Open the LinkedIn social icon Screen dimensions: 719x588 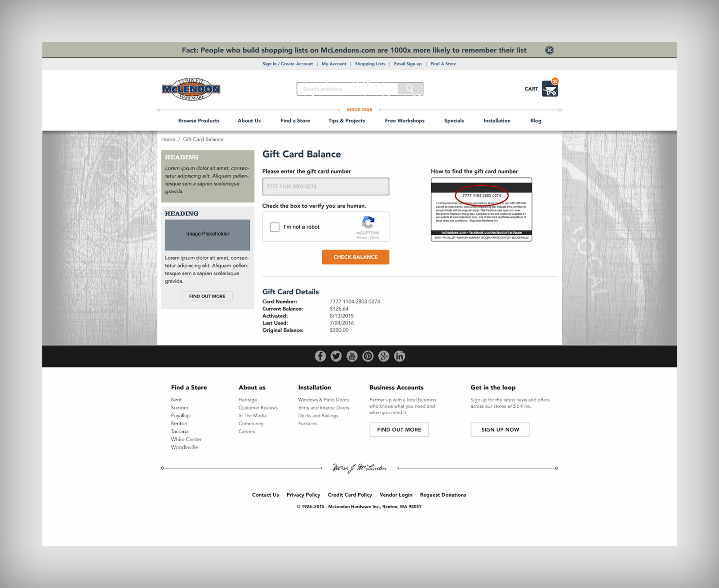(399, 356)
